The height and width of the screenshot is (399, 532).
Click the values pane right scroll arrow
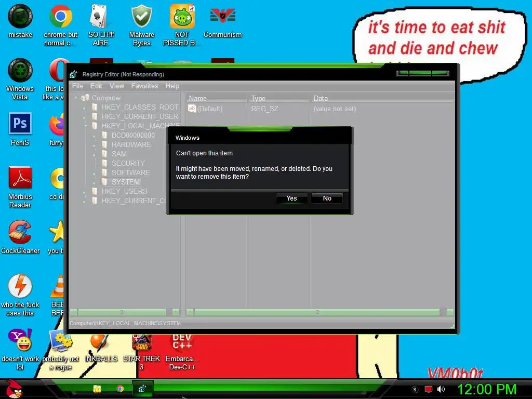pyautogui.click(x=450, y=312)
